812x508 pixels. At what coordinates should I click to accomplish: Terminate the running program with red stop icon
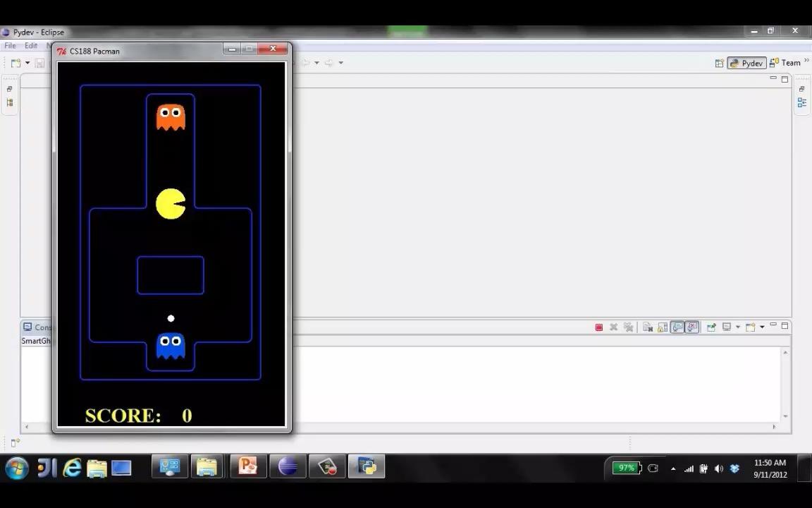[x=598, y=327]
